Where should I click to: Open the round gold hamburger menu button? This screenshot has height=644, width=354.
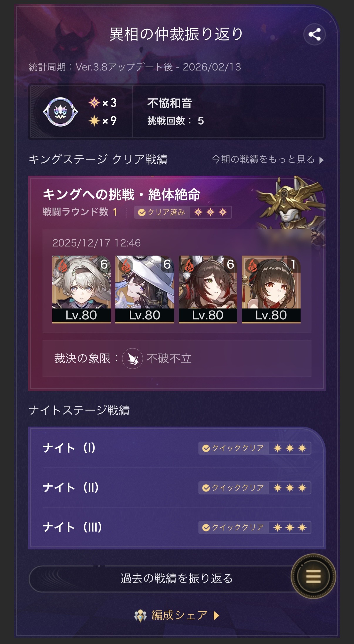[313, 576]
